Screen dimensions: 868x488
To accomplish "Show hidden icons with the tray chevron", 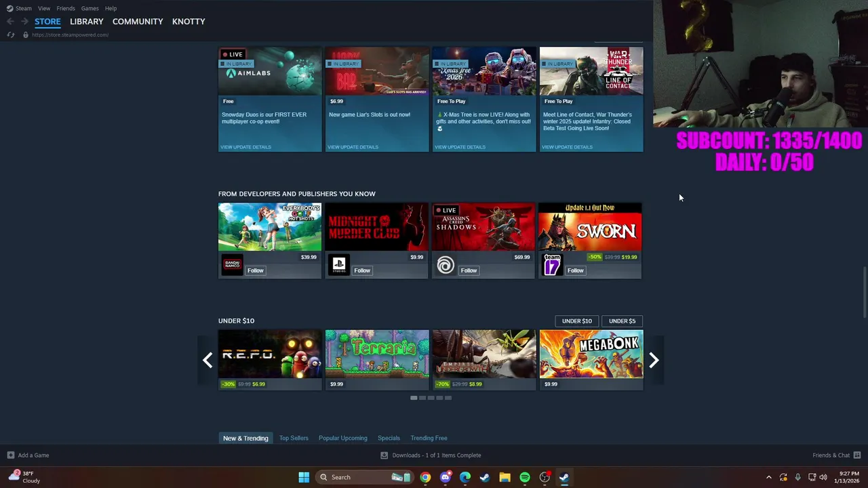I will 768,477.
